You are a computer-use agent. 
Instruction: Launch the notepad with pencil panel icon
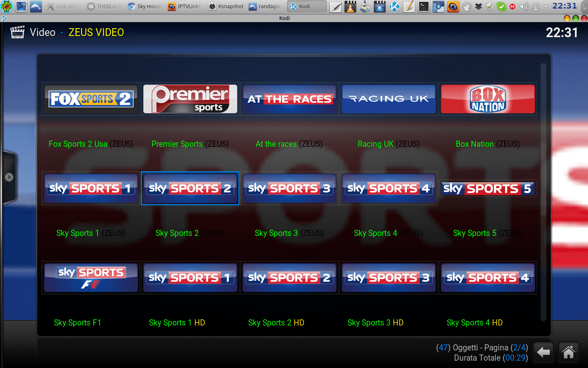336,6
